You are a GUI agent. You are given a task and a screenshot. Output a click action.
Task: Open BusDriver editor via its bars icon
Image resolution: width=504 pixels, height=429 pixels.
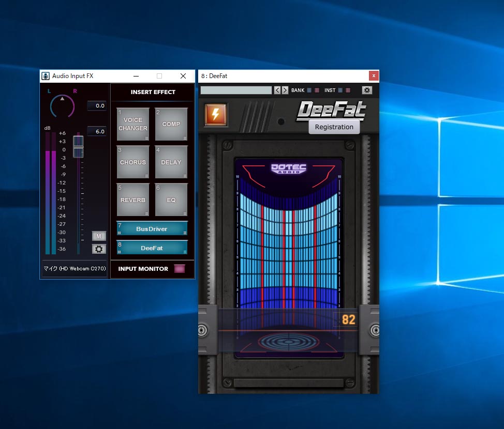[119, 233]
